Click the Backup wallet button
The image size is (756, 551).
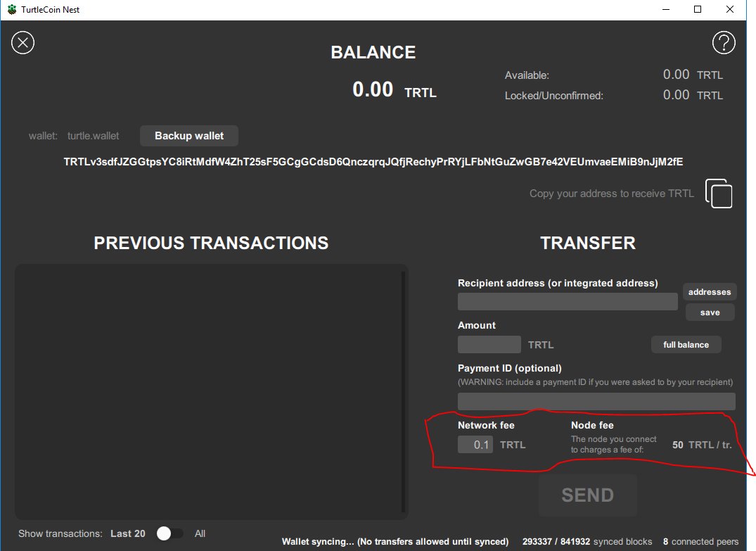tap(189, 136)
